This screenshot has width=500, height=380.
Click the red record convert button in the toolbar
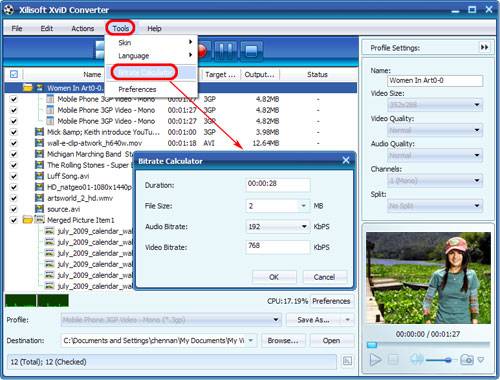click(203, 51)
